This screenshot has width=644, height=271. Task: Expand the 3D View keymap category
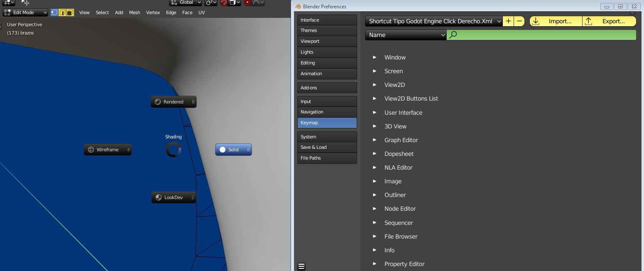pos(375,126)
